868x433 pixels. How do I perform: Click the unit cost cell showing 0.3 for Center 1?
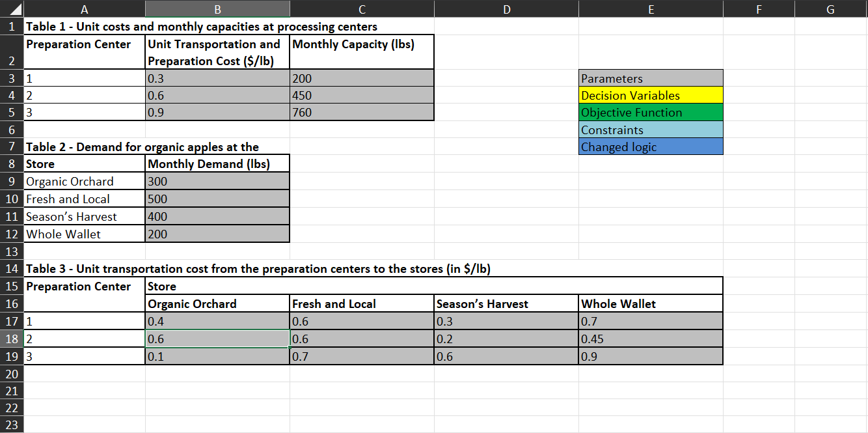[x=217, y=78]
